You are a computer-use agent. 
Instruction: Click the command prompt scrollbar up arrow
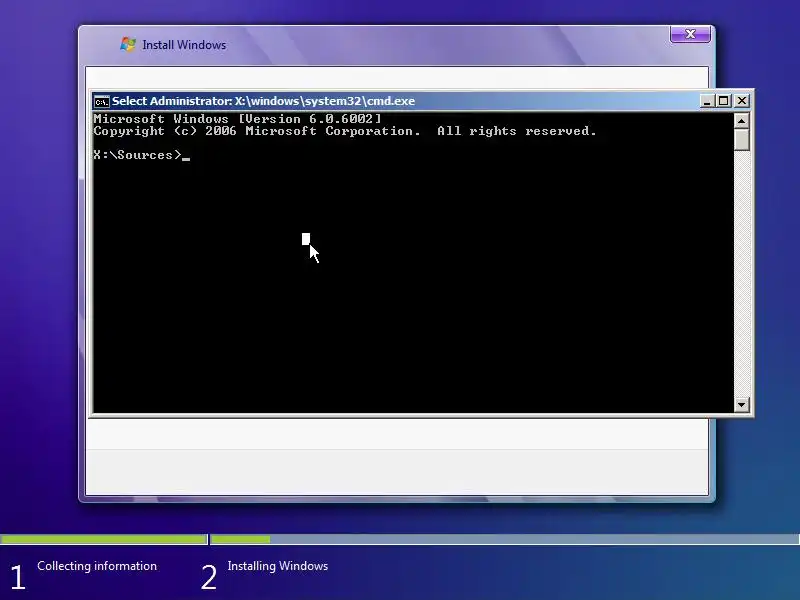tap(741, 121)
